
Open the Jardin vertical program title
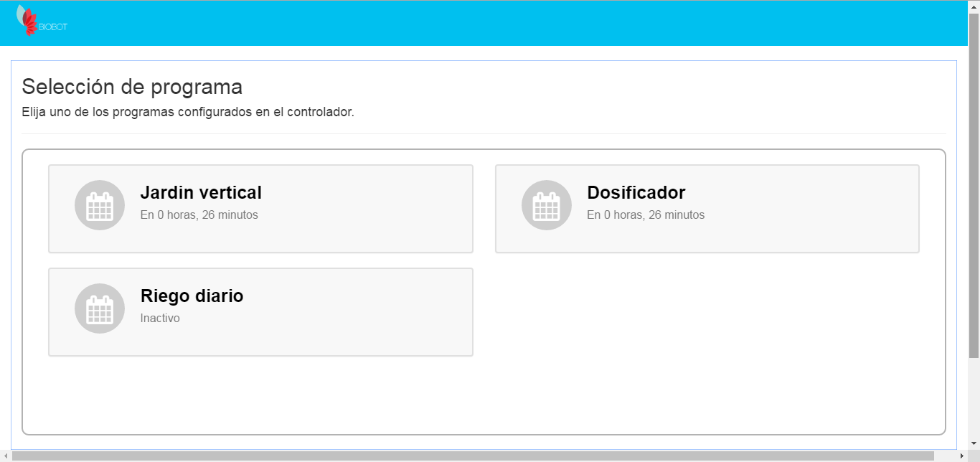coord(201,192)
